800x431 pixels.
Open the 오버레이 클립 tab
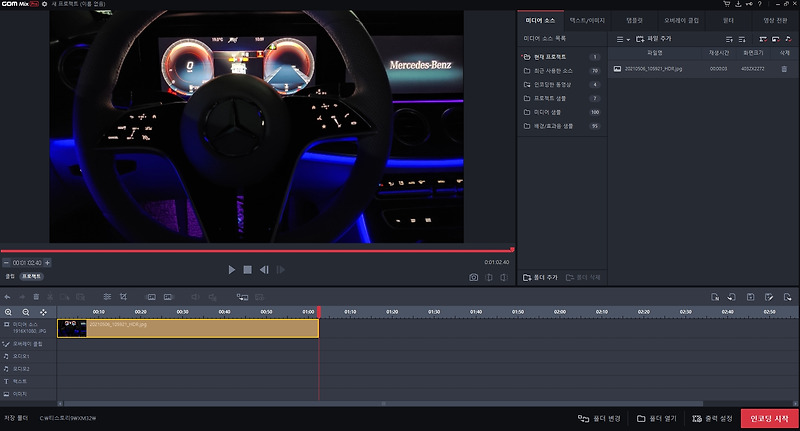[x=681, y=20]
